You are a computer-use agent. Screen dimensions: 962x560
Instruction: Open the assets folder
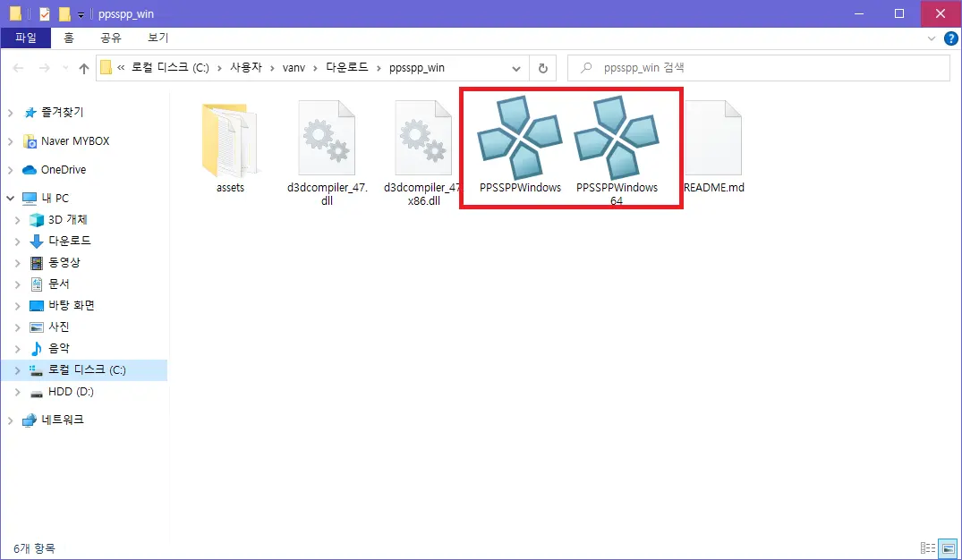(230, 139)
